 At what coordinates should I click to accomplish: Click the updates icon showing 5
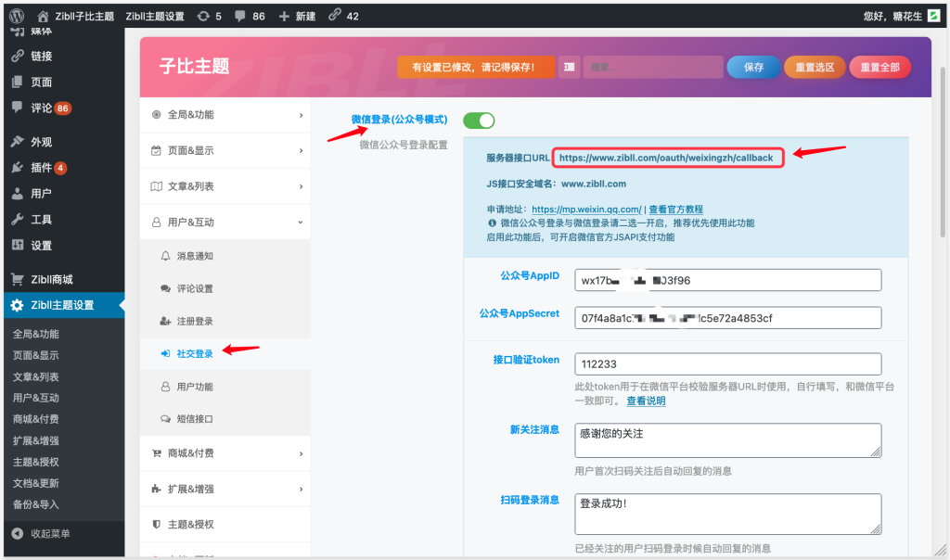pos(203,16)
